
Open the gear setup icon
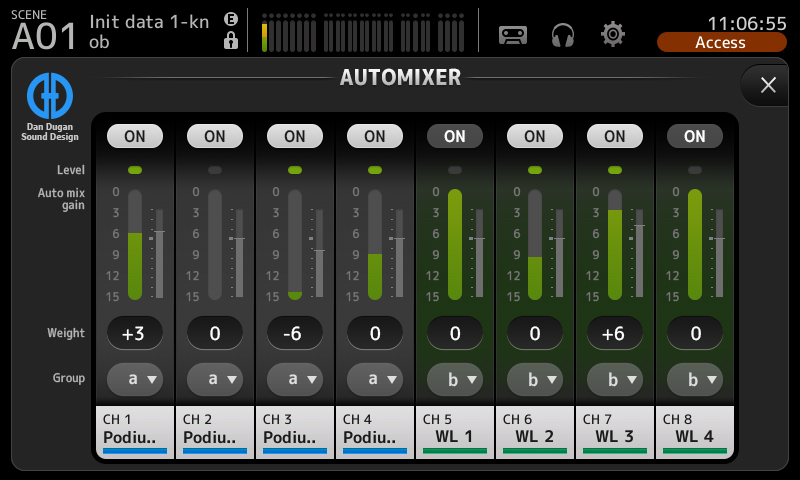click(x=613, y=34)
